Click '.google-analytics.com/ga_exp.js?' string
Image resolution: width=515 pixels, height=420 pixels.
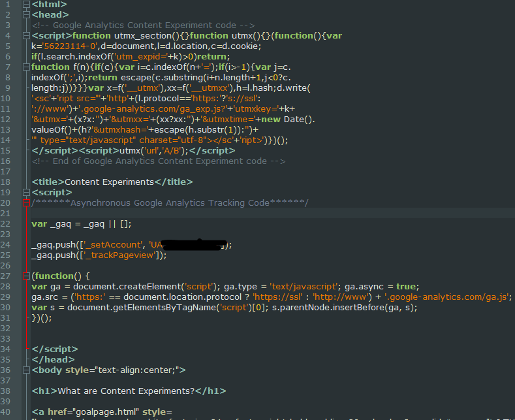tap(153, 109)
